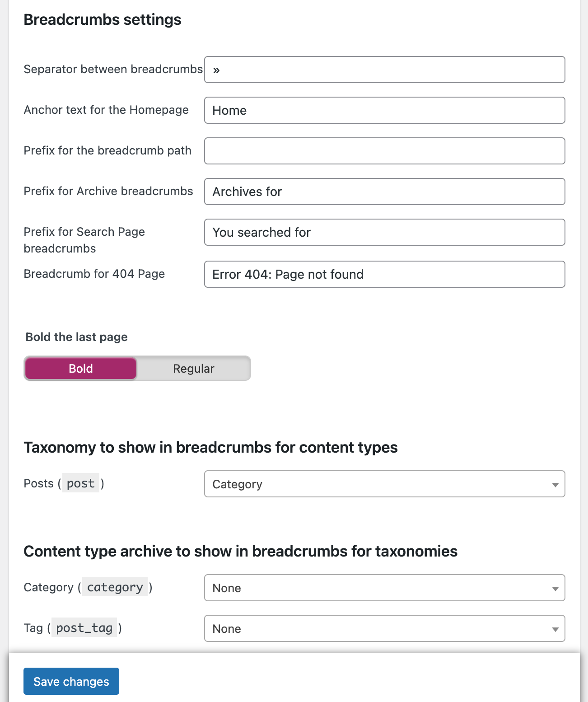Click the Breadcrumbs settings heading
Image resolution: width=588 pixels, height=702 pixels.
[x=103, y=19]
